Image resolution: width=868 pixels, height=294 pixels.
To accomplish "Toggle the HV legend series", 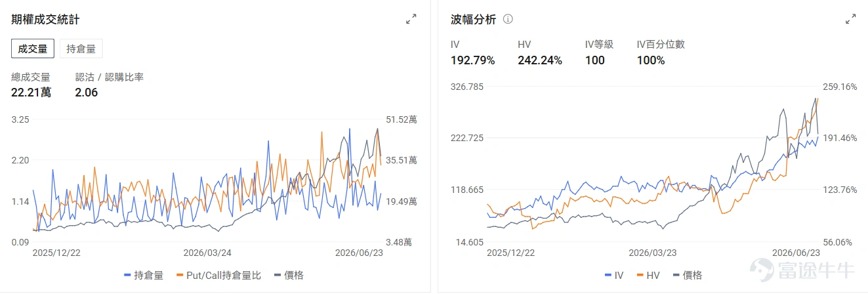I will click(x=648, y=276).
